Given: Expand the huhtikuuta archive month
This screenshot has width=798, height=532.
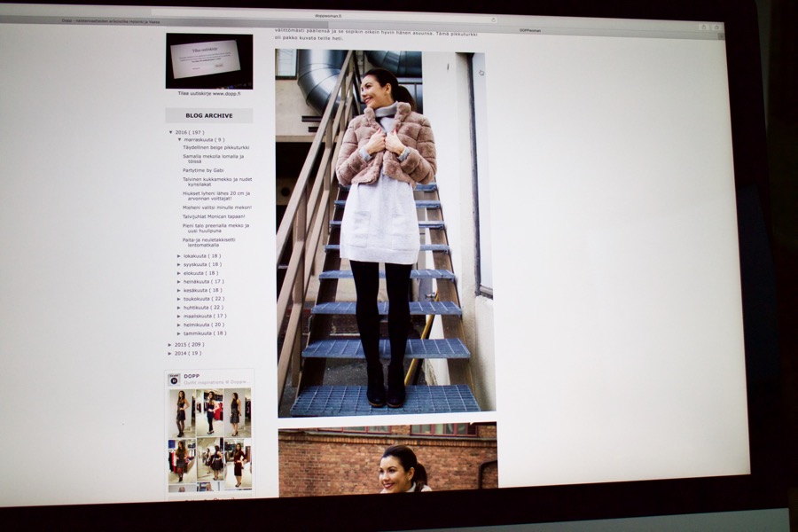Looking at the screenshot, I should coord(178,308).
